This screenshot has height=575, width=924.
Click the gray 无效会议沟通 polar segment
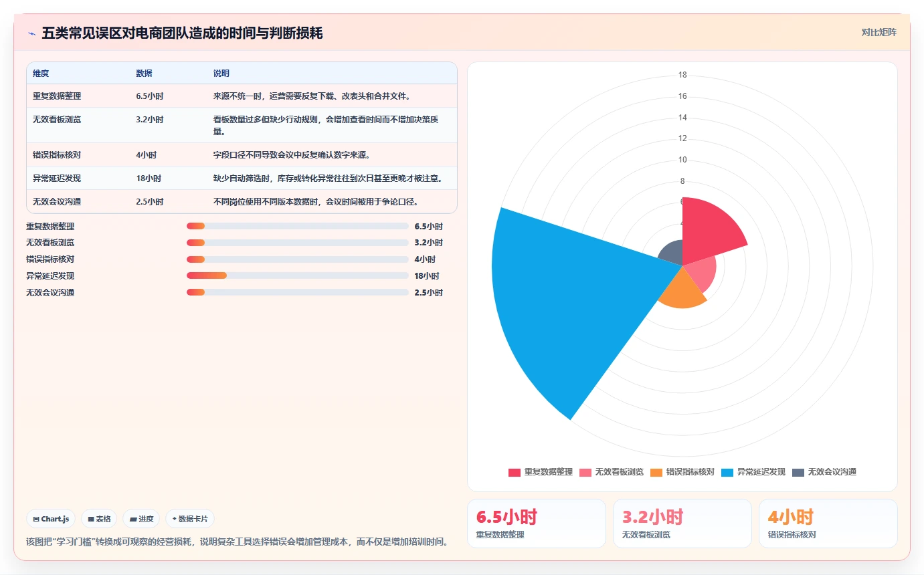click(x=672, y=253)
